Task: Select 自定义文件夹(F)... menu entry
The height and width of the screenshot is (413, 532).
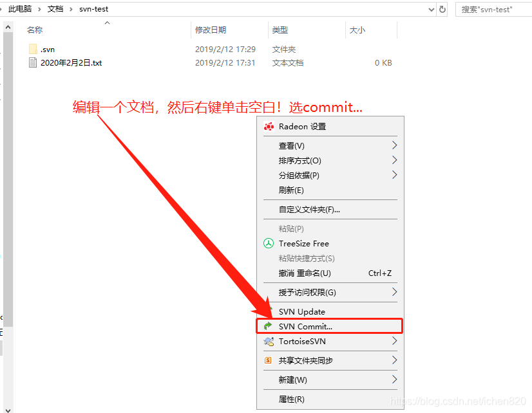Action: [330, 209]
